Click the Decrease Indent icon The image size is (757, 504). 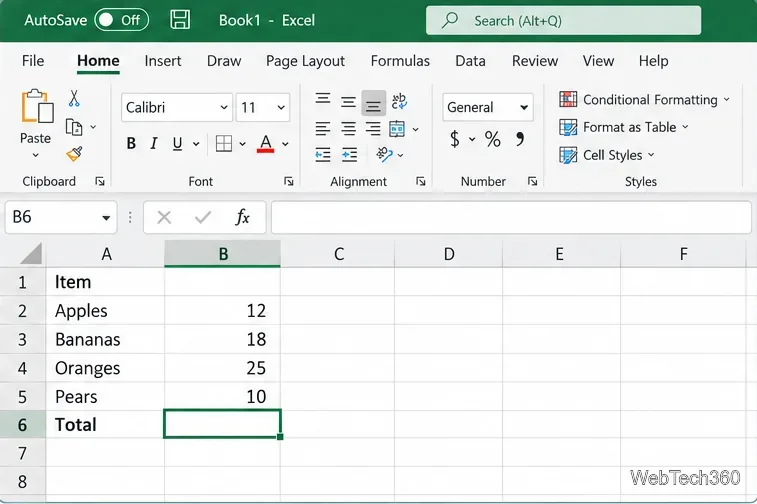tap(323, 155)
